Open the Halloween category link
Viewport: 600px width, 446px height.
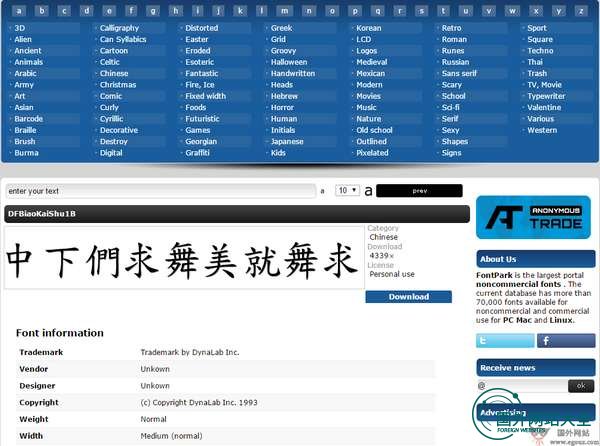289,62
